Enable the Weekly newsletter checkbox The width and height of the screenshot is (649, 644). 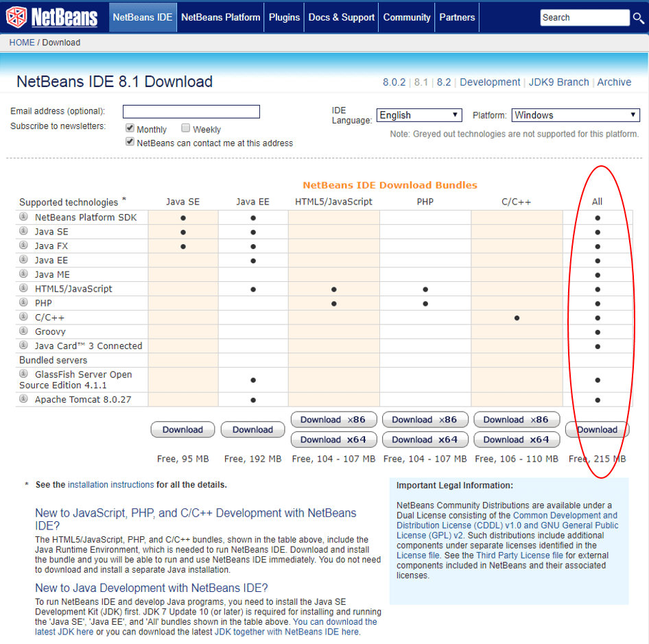(186, 128)
